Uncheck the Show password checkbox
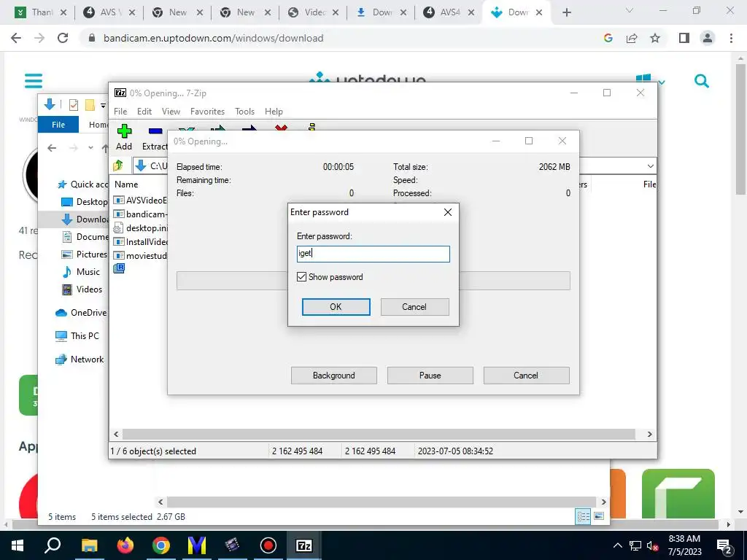This screenshot has width=747, height=560. tap(301, 276)
